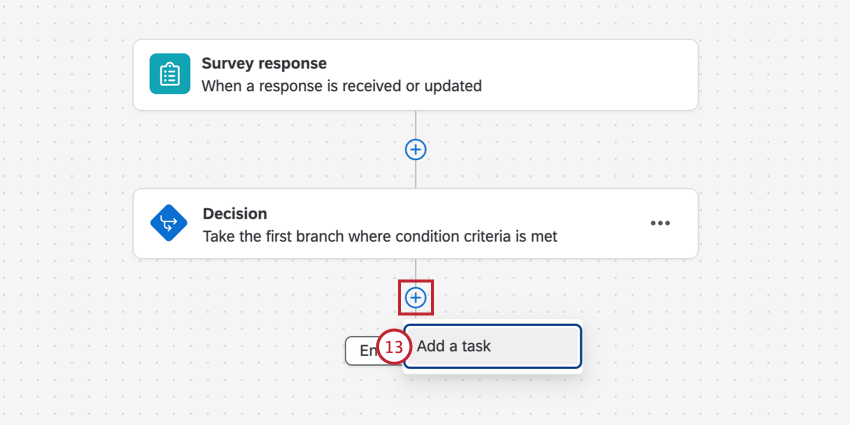Select Add a task from the popup
This screenshot has height=425, width=850.
click(x=492, y=346)
